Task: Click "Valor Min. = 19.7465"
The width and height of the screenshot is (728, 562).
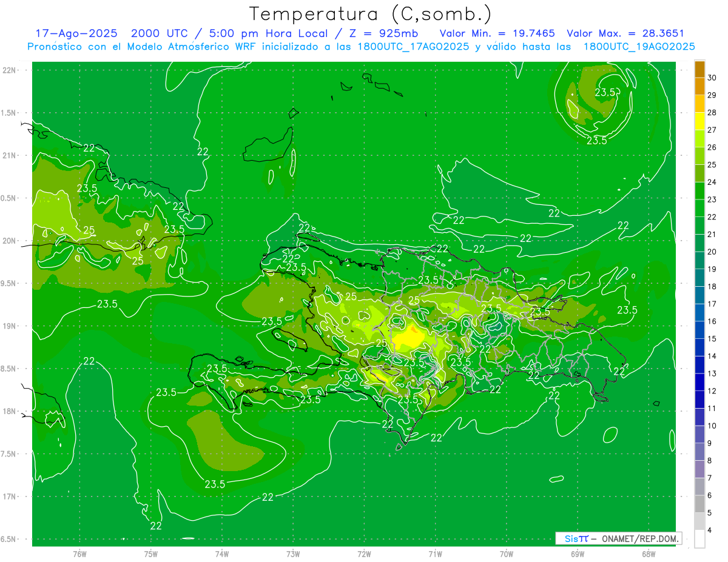Action: [x=497, y=33]
